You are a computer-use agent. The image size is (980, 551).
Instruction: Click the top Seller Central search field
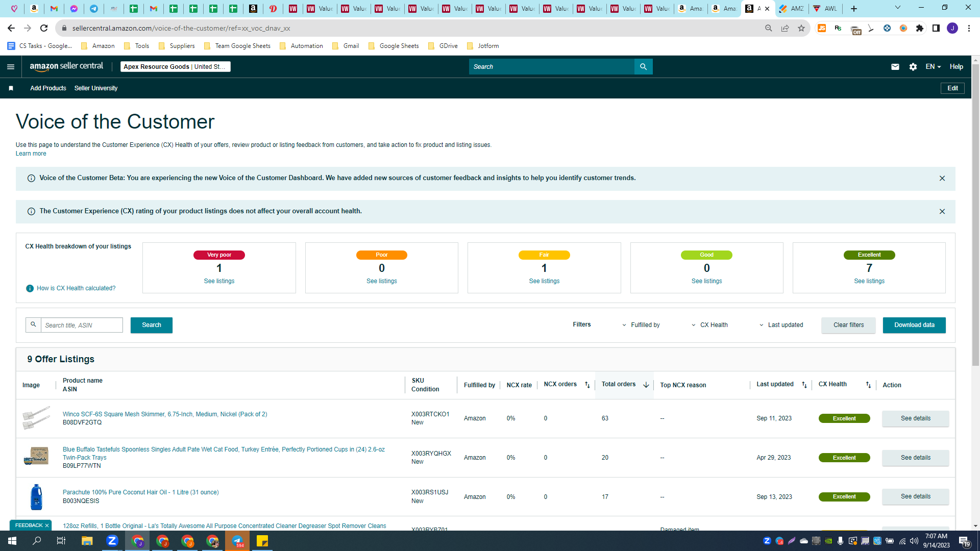(x=551, y=67)
